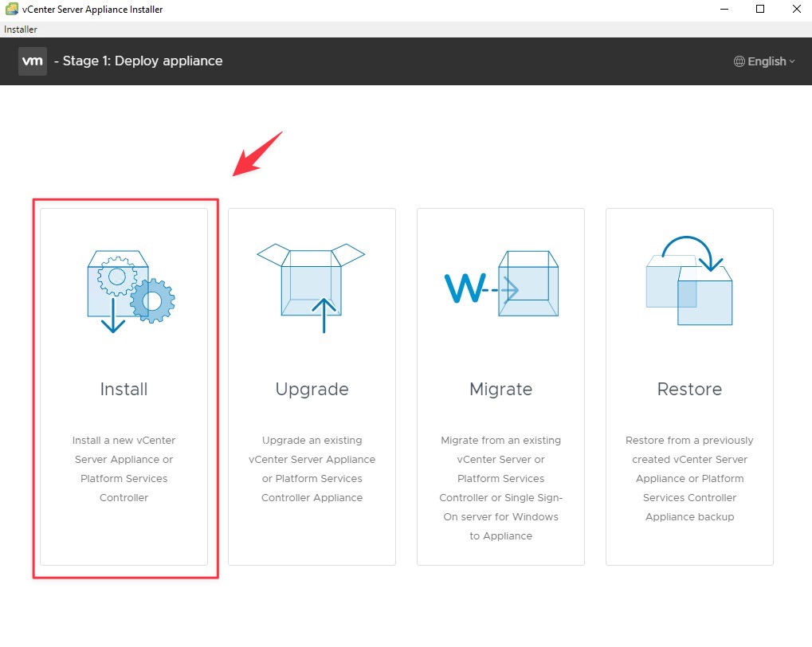Select the Migrate heading
The height and width of the screenshot is (647, 812).
(x=500, y=390)
